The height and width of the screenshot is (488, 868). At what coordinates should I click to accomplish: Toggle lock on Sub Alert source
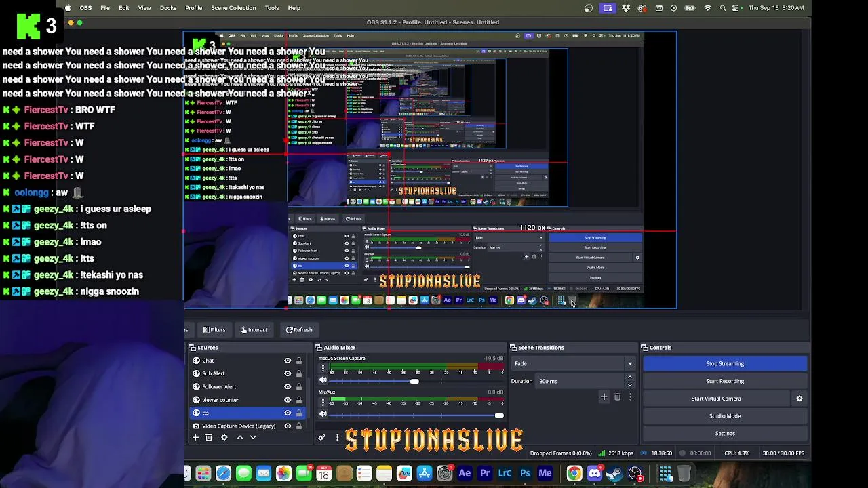click(x=298, y=373)
